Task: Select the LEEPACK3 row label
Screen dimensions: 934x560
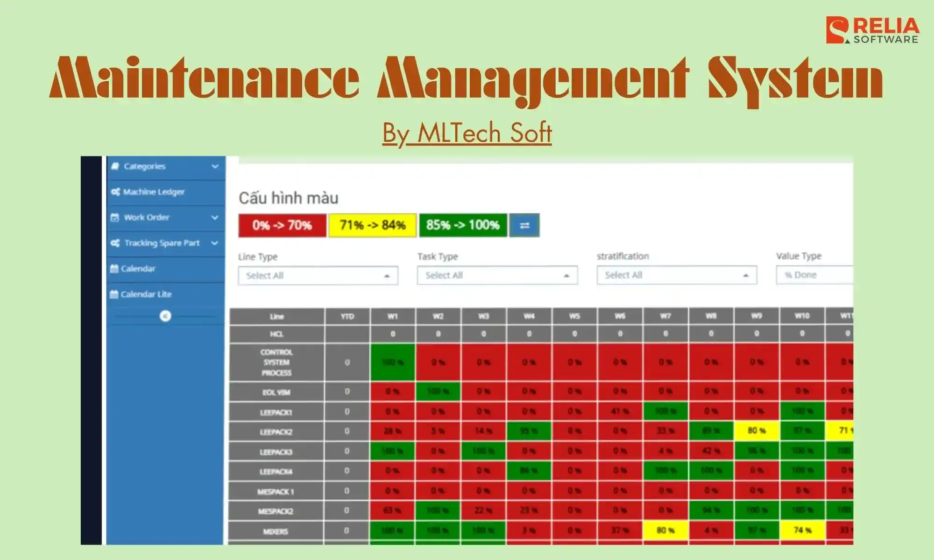Action: pos(276,452)
